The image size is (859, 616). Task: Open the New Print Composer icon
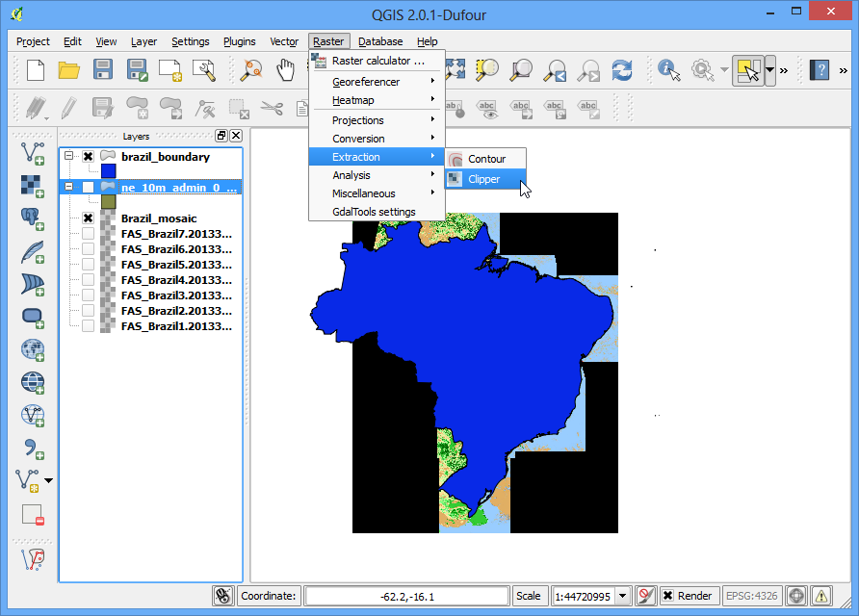[x=169, y=70]
